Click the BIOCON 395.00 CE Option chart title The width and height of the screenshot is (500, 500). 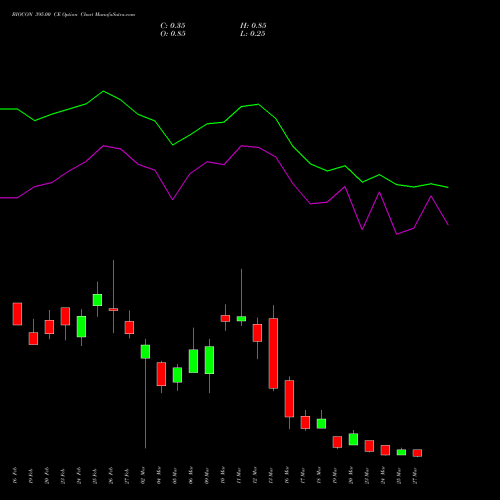tap(73, 15)
